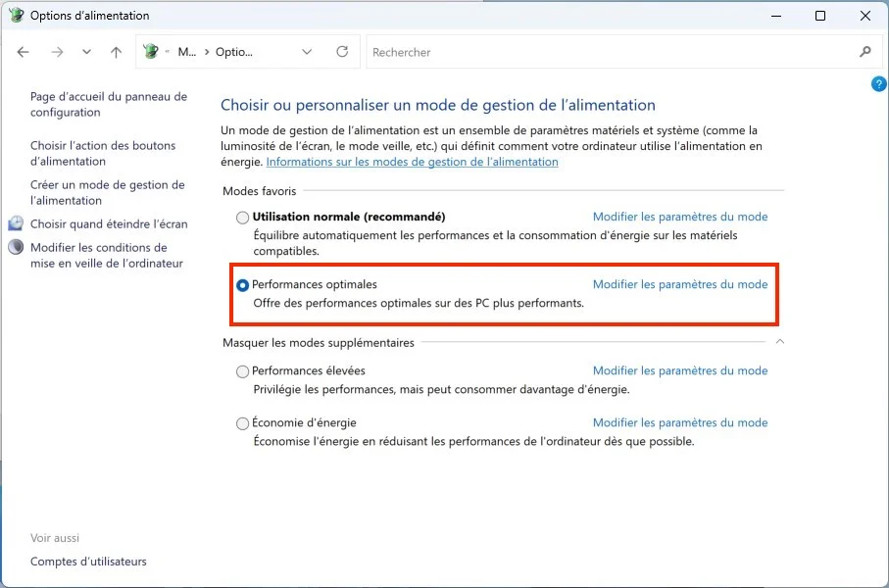Click the Voir aussi label
The image size is (889, 588).
click(x=55, y=538)
